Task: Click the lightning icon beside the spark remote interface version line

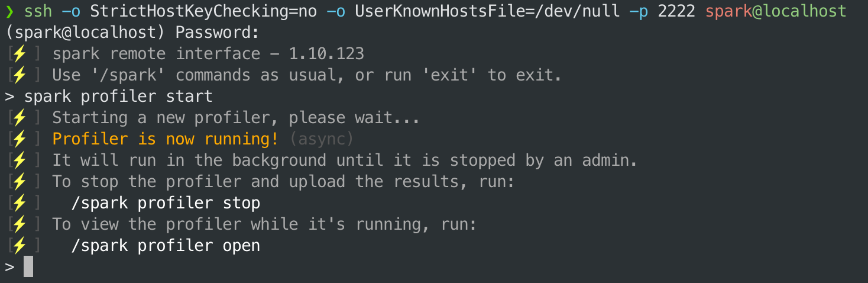Action: tap(20, 54)
